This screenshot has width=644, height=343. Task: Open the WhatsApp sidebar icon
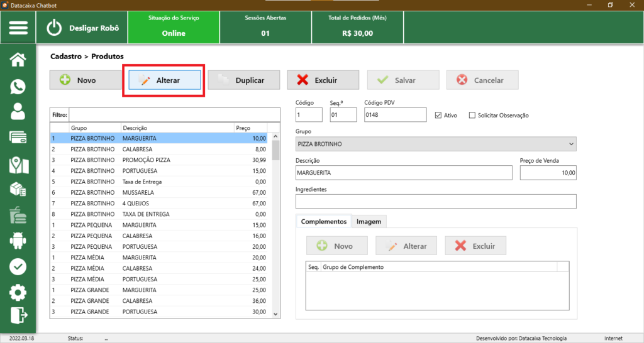pos(18,86)
